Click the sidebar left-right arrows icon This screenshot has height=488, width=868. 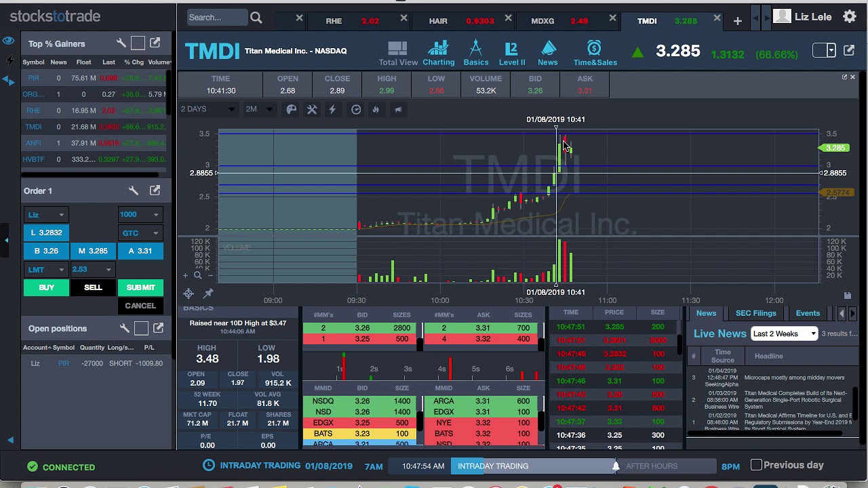[9, 81]
